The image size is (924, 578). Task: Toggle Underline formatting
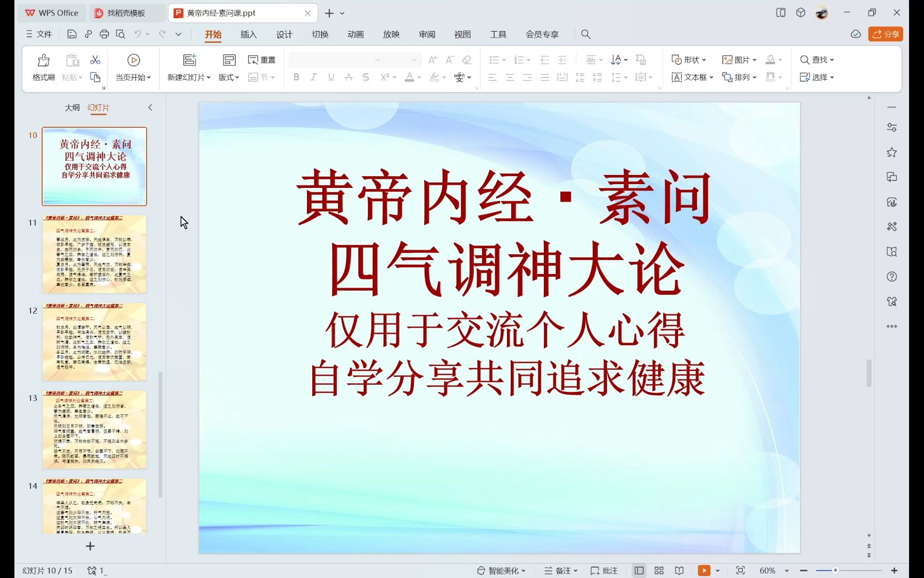pos(331,77)
